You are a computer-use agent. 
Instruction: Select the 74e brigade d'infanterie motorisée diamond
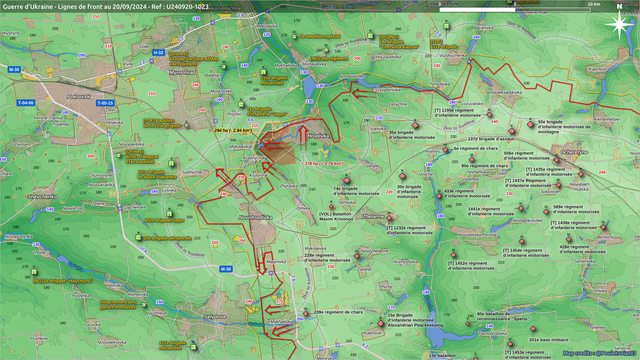pyautogui.click(x=347, y=180)
